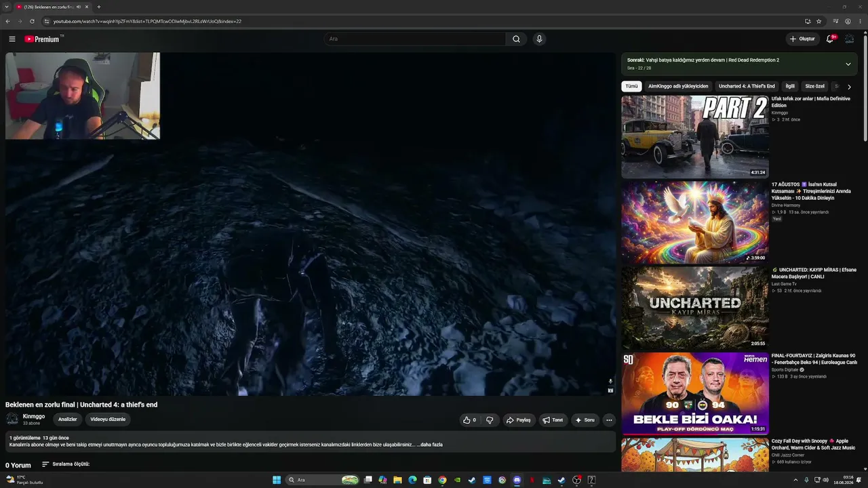This screenshot has width=868, height=488.
Task: Open more actions under the video
Action: [x=609, y=420]
